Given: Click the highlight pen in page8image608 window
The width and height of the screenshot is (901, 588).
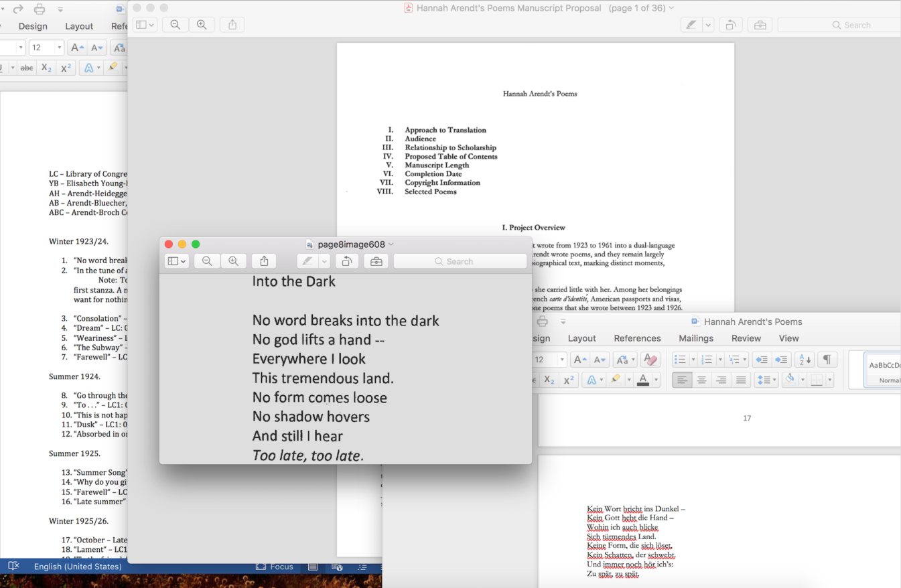Looking at the screenshot, I should [x=307, y=261].
